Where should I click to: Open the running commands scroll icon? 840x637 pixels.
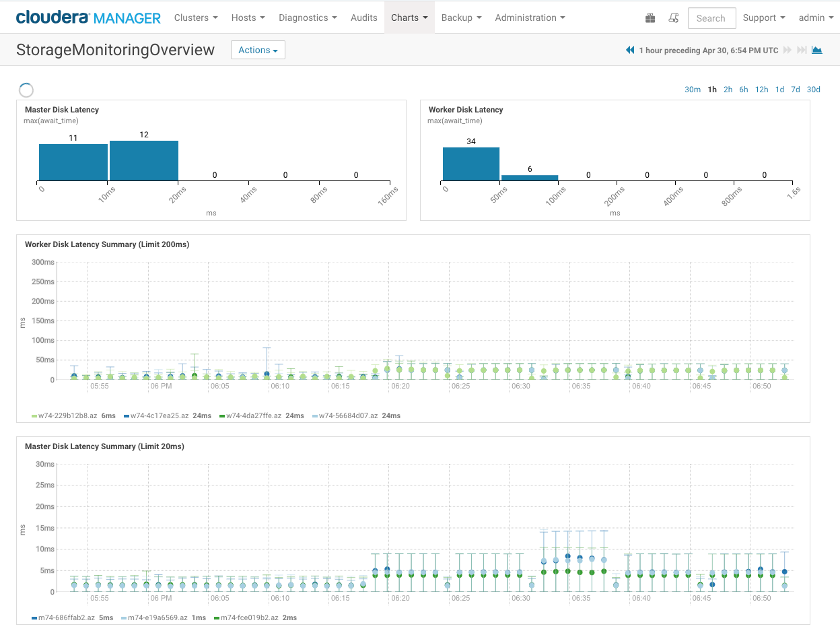pos(673,18)
